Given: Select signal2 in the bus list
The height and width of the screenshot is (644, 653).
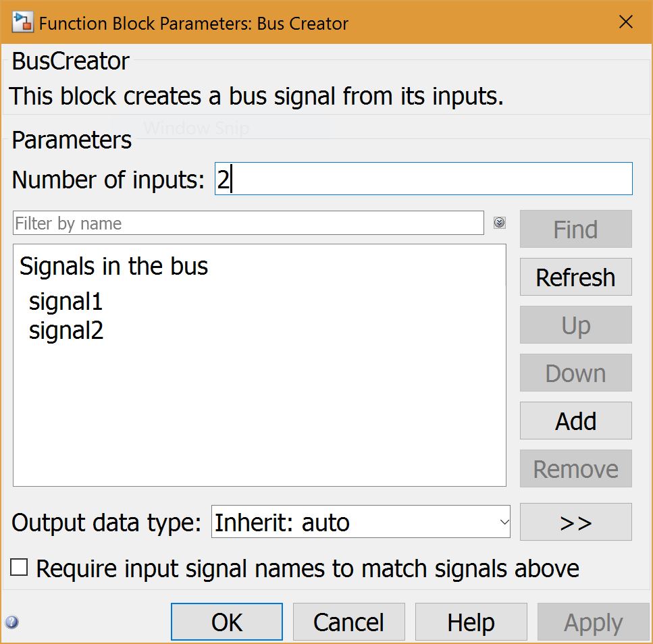Looking at the screenshot, I should pos(64,331).
